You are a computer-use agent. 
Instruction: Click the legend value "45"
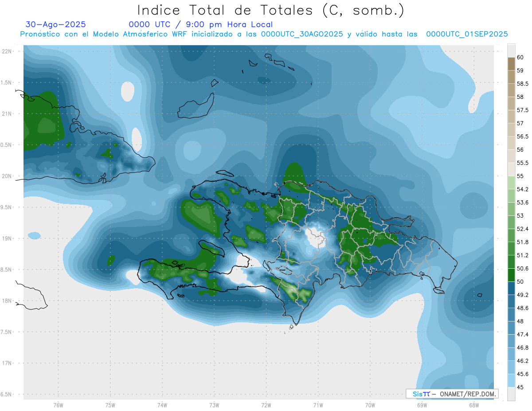tap(520, 387)
